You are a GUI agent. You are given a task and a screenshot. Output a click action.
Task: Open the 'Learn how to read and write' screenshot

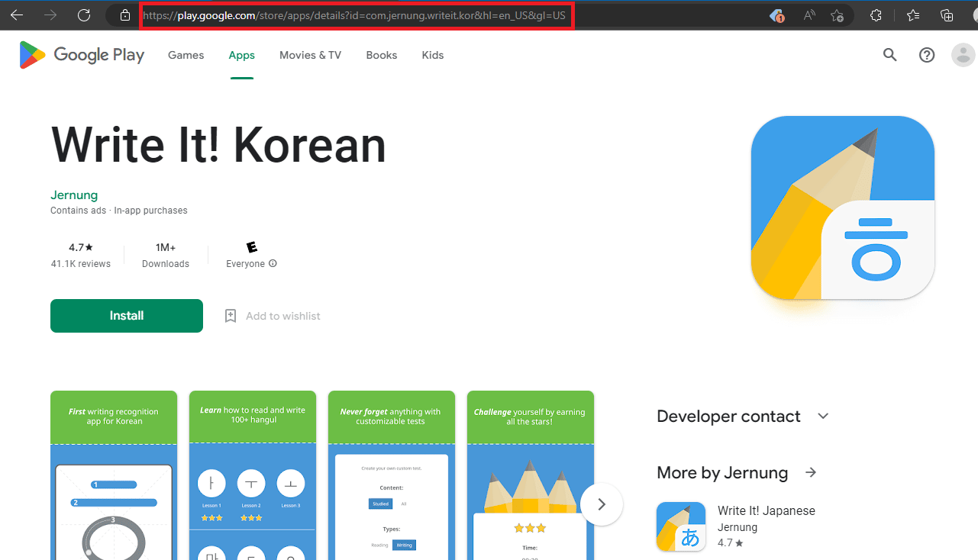(253, 475)
